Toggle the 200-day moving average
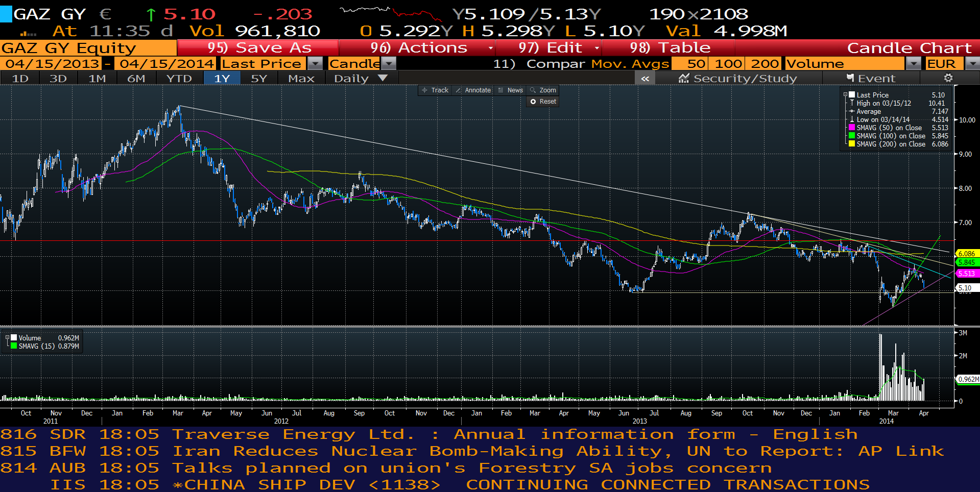 pos(763,63)
